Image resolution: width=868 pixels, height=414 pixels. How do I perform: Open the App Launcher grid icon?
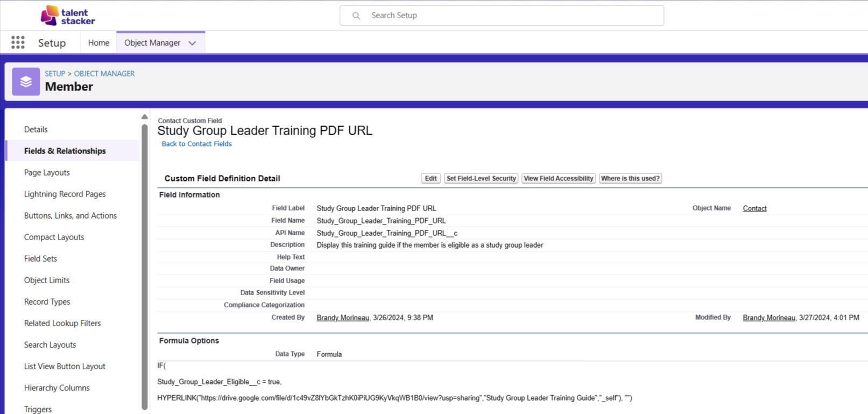point(18,43)
